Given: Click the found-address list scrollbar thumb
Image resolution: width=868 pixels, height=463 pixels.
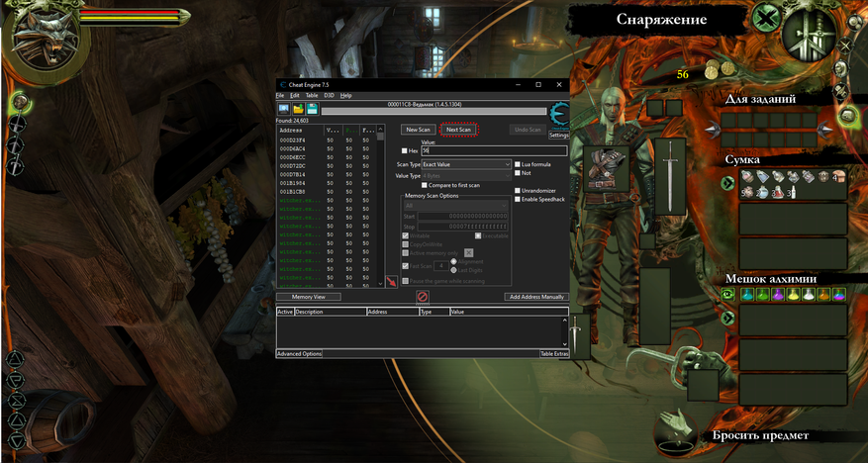Looking at the screenshot, I should click(380, 137).
